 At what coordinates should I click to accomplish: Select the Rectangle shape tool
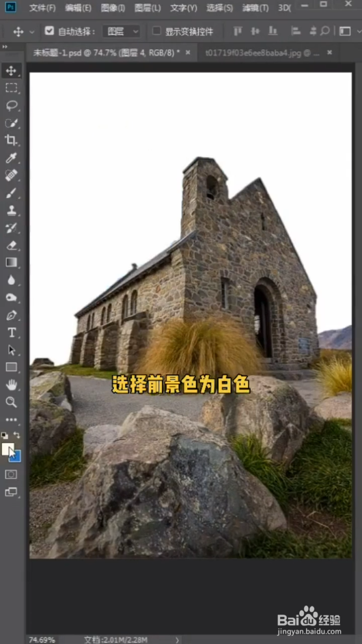click(11, 367)
